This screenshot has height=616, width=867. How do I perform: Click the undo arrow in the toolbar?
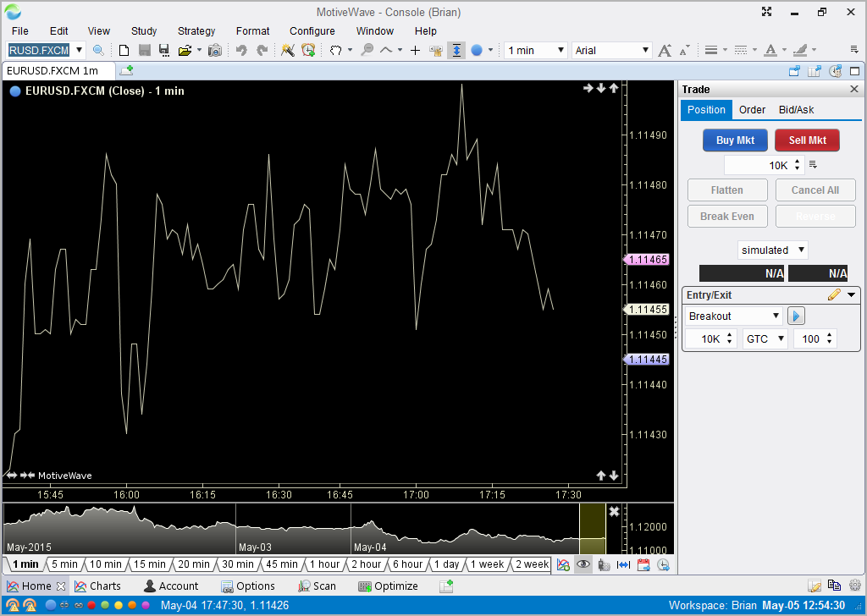pos(241,50)
